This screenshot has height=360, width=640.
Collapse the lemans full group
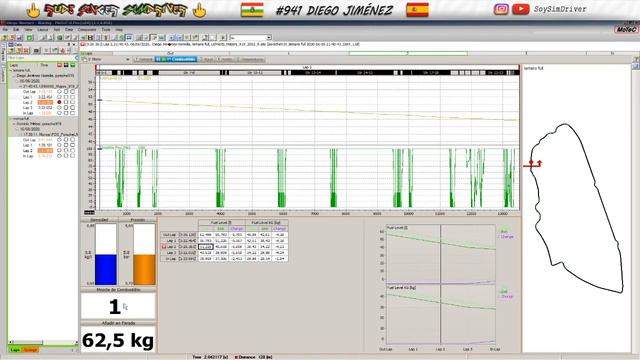[x=11, y=71]
